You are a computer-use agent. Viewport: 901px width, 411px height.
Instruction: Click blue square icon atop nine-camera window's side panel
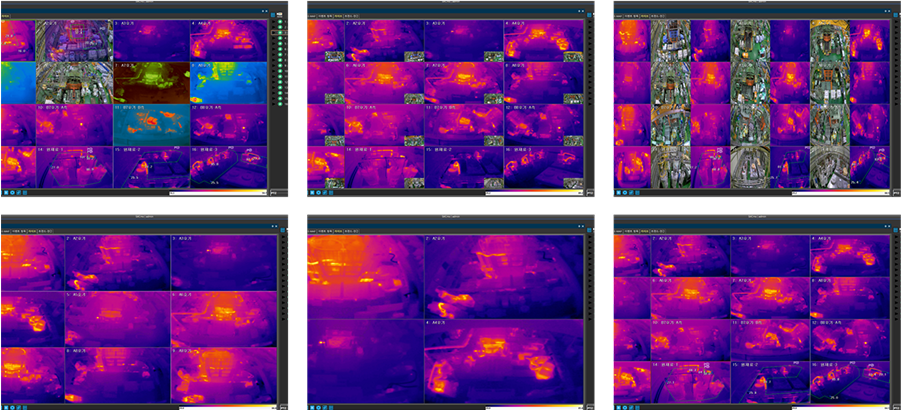(x=283, y=230)
